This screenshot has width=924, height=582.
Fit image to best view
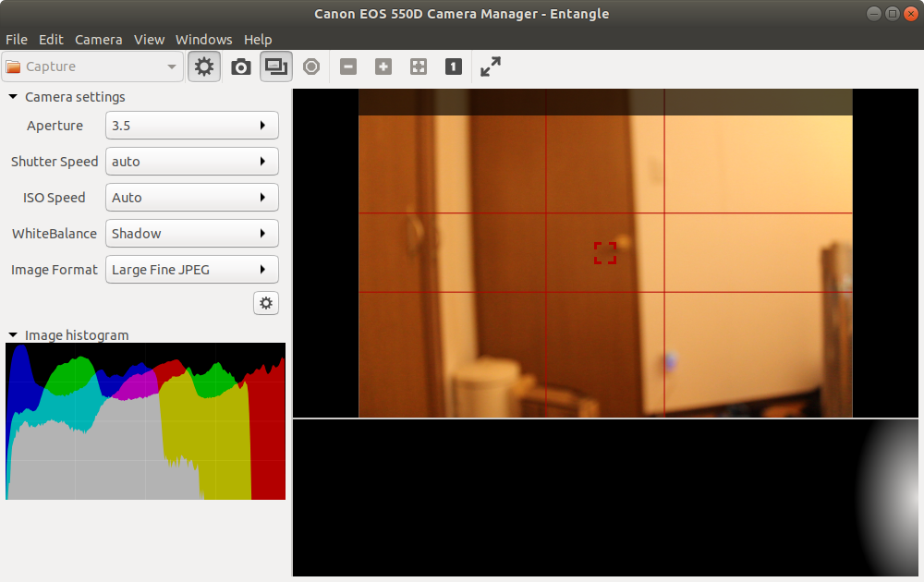(x=418, y=67)
